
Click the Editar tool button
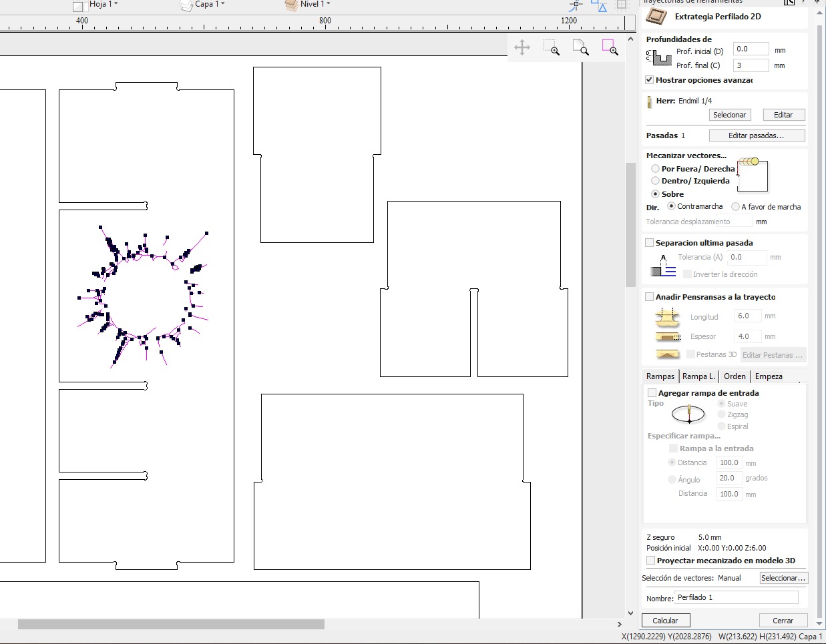coord(783,115)
